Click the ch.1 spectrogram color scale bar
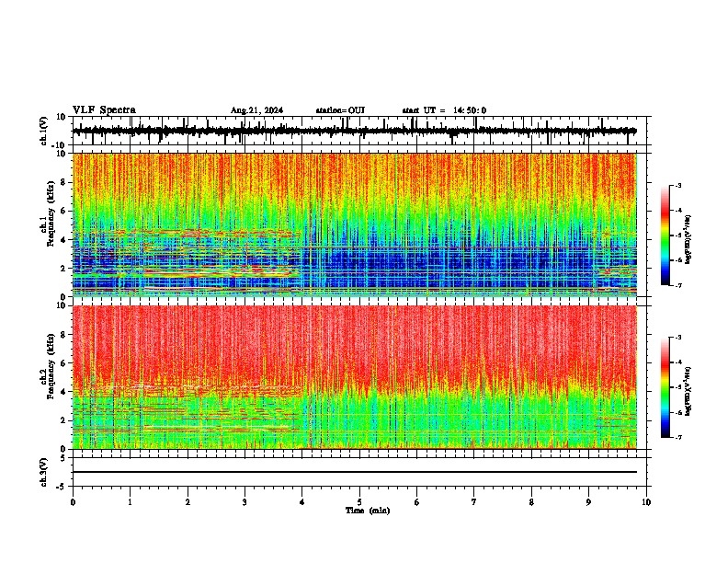This screenshot has width=728, height=563. coord(665,236)
